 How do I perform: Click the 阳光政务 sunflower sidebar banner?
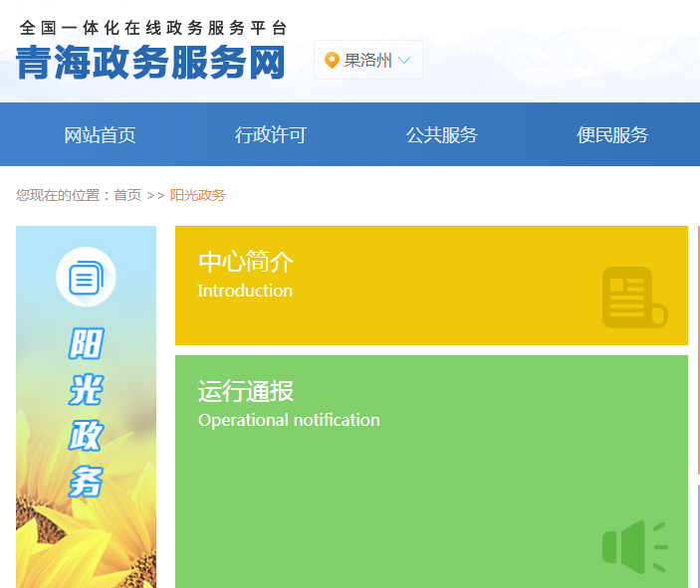coord(87,407)
